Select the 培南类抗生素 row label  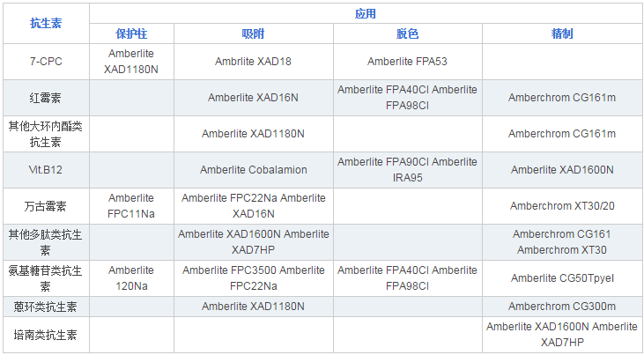pyautogui.click(x=46, y=335)
